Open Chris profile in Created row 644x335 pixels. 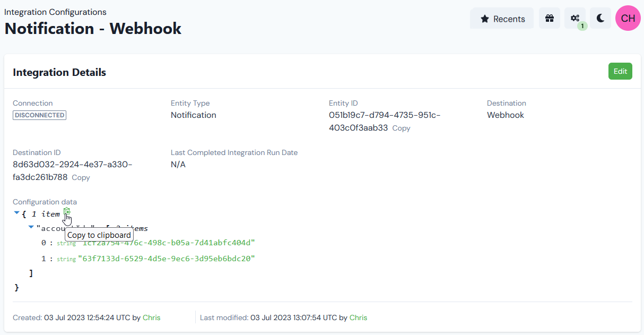point(151,317)
